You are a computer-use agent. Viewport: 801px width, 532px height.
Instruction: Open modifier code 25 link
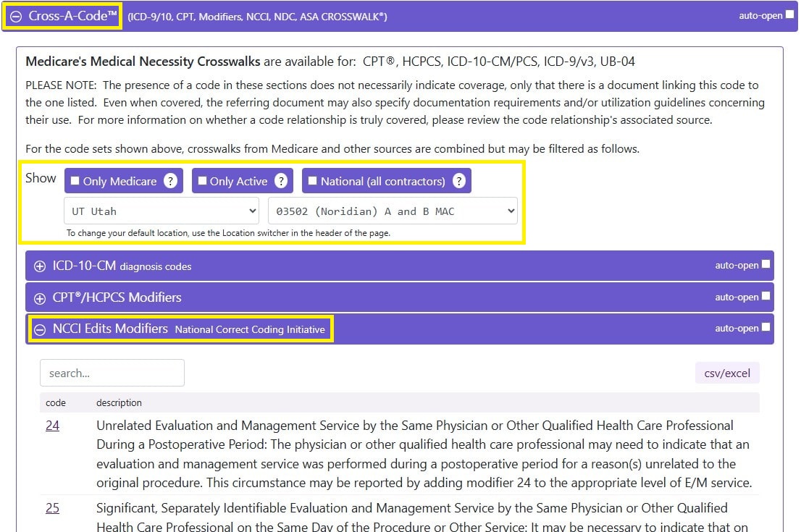(x=53, y=508)
